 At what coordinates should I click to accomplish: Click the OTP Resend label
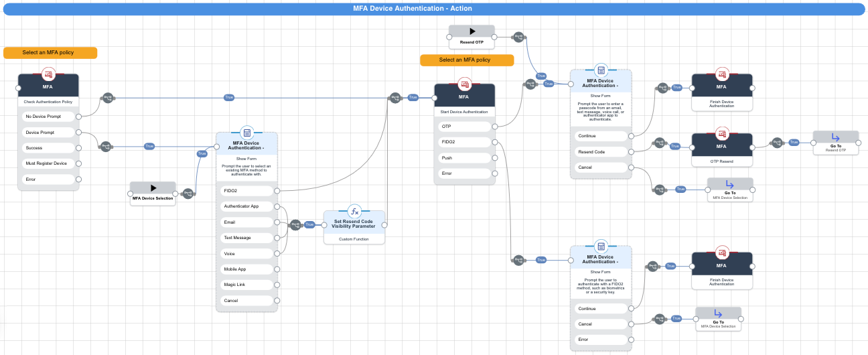tap(721, 161)
